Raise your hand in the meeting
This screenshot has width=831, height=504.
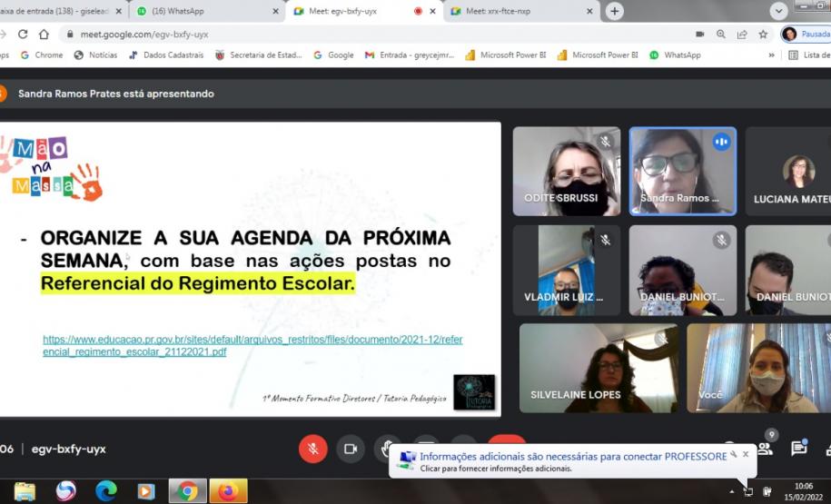(x=388, y=449)
